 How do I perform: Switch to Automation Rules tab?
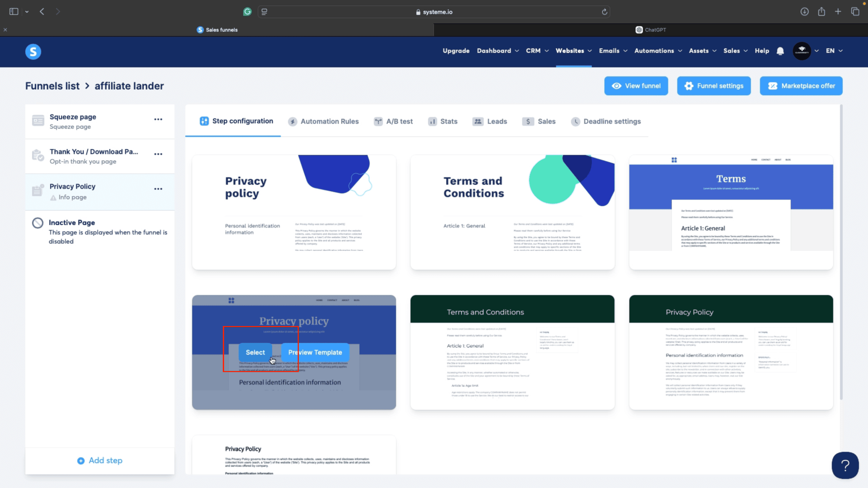(323, 121)
